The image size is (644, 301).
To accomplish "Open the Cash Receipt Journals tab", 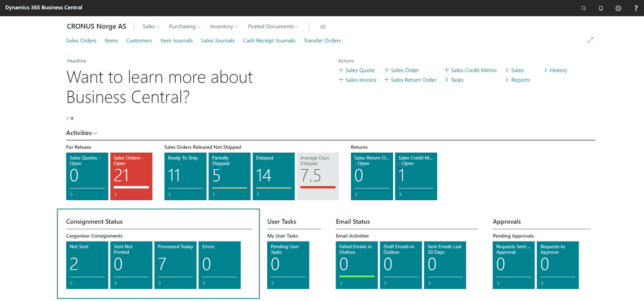I will 269,41.
